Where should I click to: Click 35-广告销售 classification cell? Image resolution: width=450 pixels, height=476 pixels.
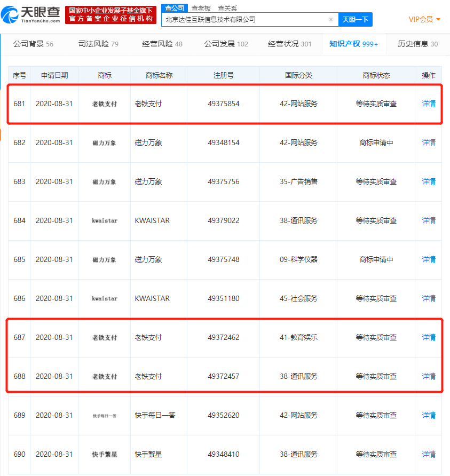coord(298,181)
